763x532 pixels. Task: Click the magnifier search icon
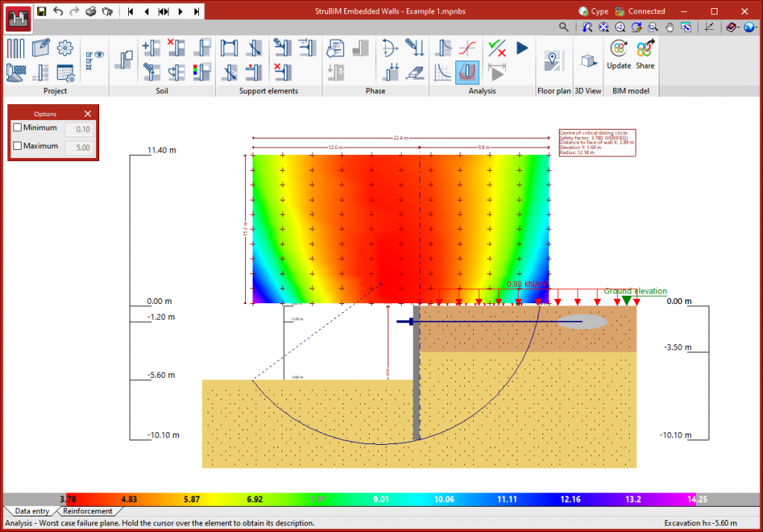coord(564,28)
